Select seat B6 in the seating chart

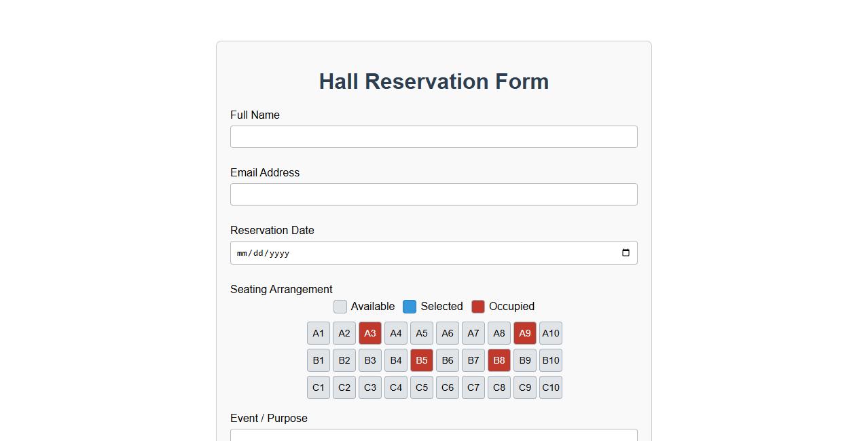point(447,360)
